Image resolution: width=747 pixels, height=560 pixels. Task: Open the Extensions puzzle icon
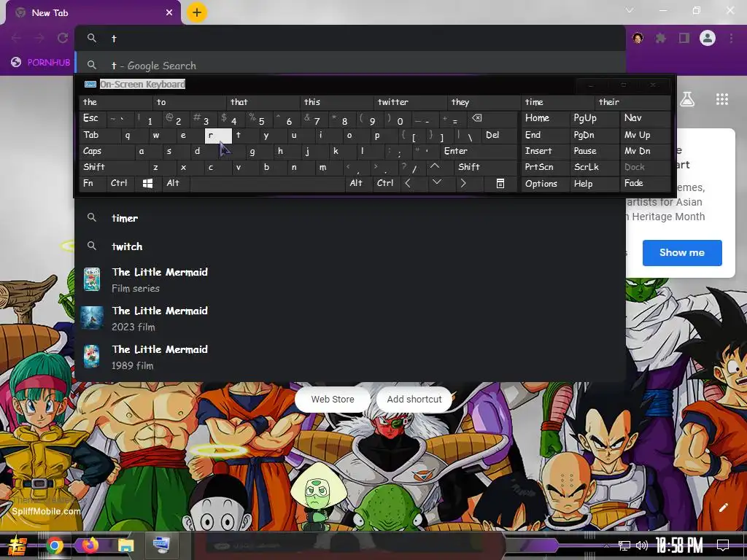point(660,38)
